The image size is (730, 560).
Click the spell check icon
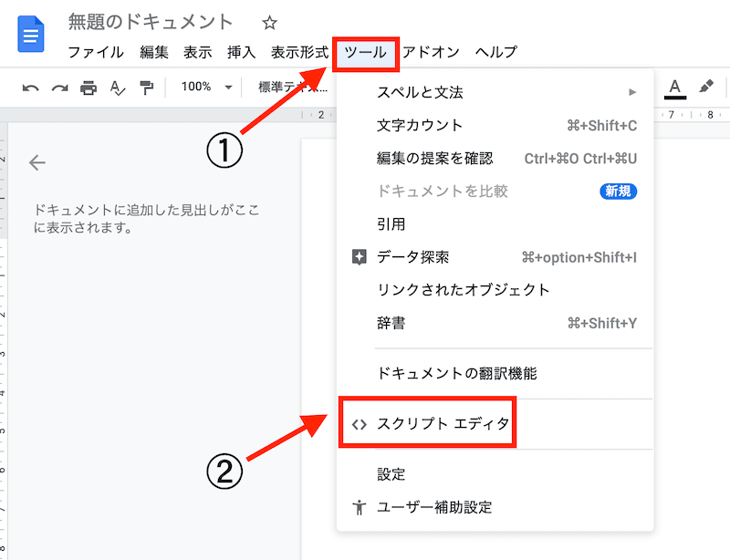[117, 88]
